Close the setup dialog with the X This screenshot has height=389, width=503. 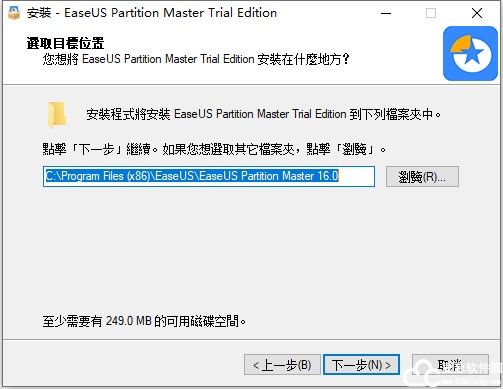(x=477, y=13)
